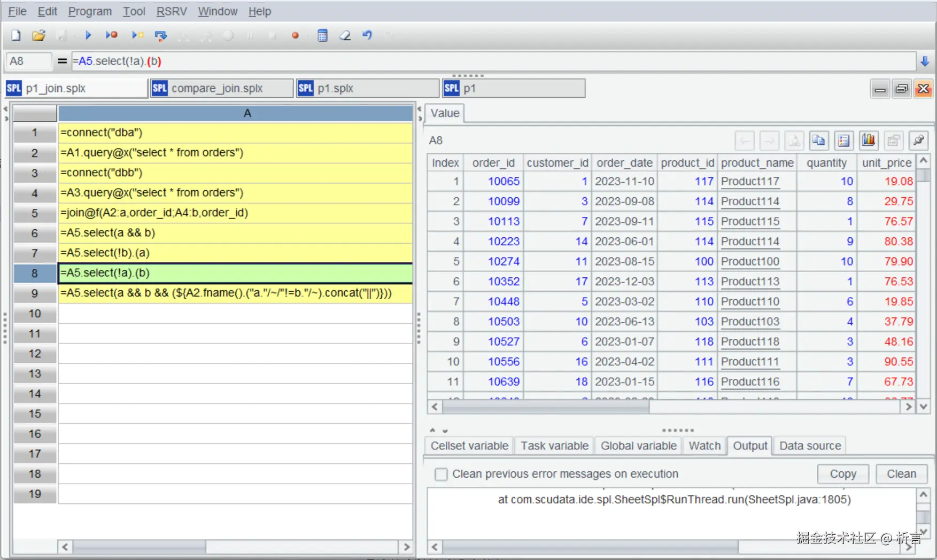Open the Task variable tab

[x=554, y=446]
